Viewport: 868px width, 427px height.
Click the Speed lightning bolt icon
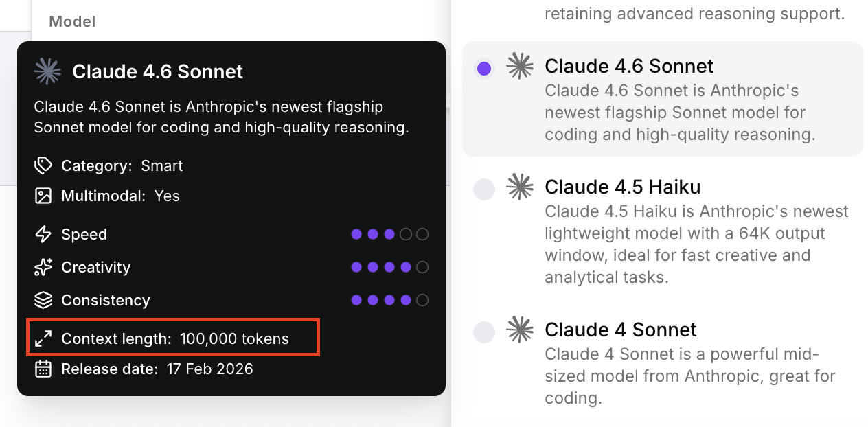click(x=43, y=234)
